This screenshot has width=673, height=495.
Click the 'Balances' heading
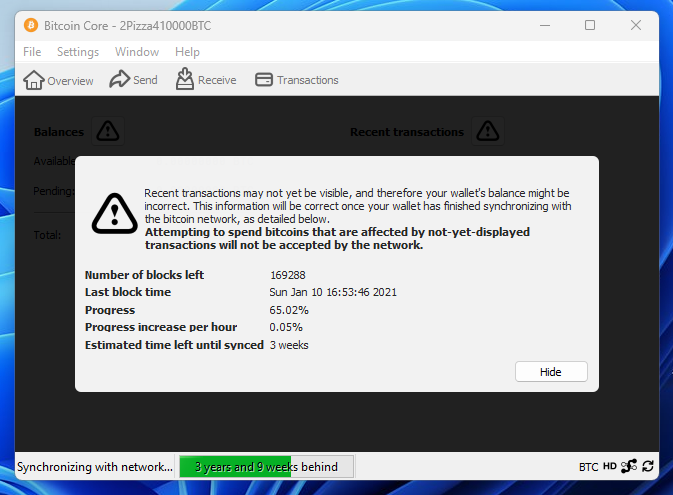click(59, 132)
